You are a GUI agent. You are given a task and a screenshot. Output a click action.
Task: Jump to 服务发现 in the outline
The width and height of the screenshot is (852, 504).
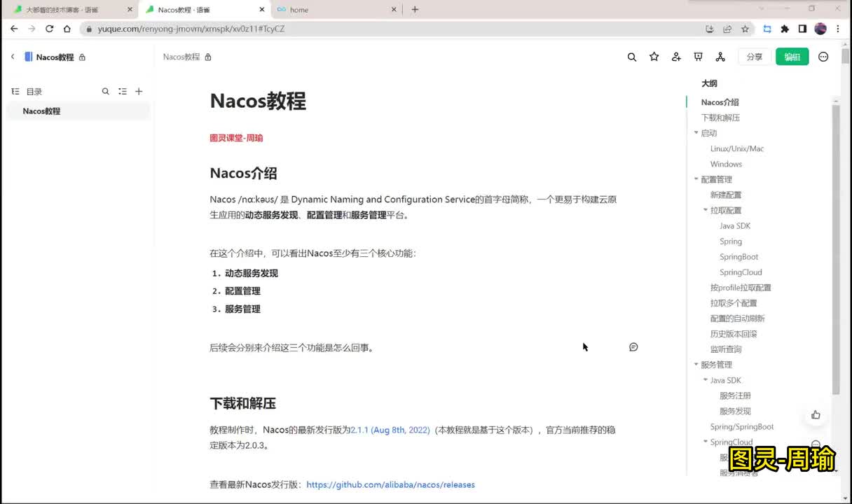click(735, 411)
